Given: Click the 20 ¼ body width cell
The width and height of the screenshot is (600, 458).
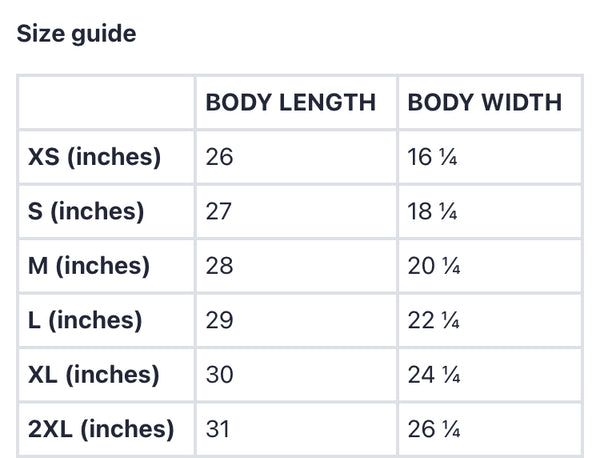Looking at the screenshot, I should coord(434,266).
